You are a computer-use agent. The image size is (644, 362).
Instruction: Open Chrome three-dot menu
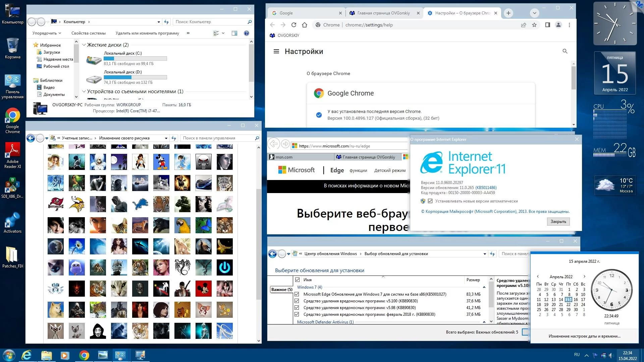coord(569,25)
